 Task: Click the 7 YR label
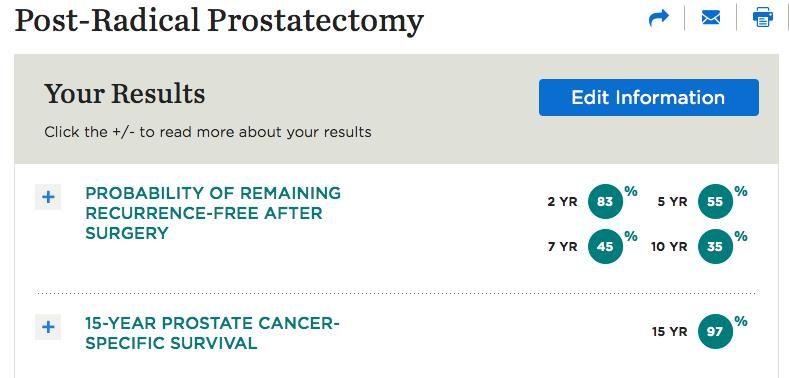click(x=563, y=247)
